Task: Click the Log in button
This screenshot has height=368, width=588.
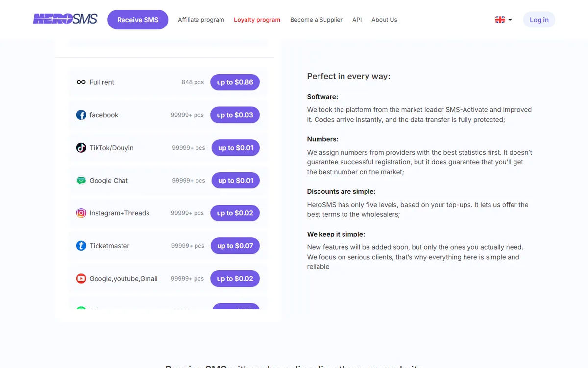Action: coord(539,20)
